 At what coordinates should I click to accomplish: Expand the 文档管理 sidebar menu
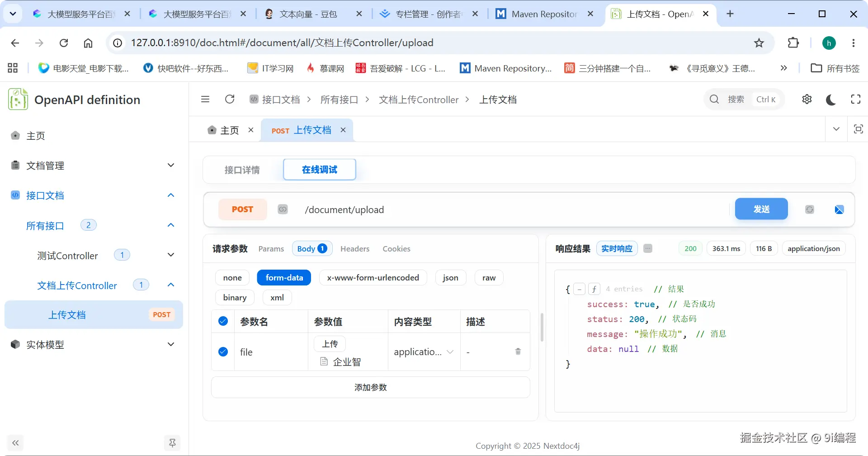tap(93, 166)
